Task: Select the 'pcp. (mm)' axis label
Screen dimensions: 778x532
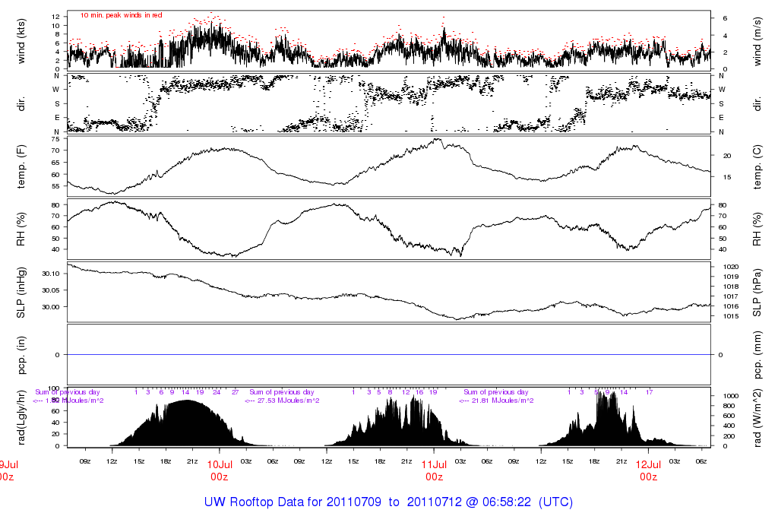Action: pos(757,355)
